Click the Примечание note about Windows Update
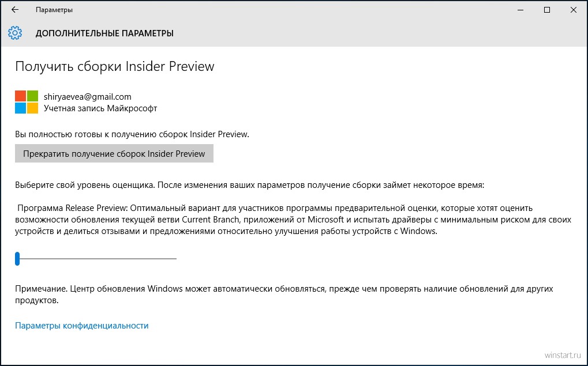The image size is (588, 366). (x=284, y=295)
